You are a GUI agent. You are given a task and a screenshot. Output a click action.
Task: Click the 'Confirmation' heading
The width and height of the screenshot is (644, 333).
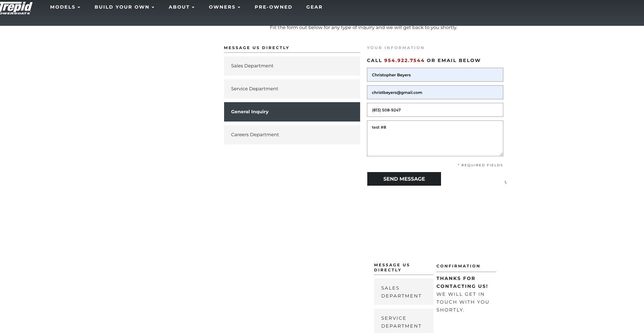coord(458,266)
